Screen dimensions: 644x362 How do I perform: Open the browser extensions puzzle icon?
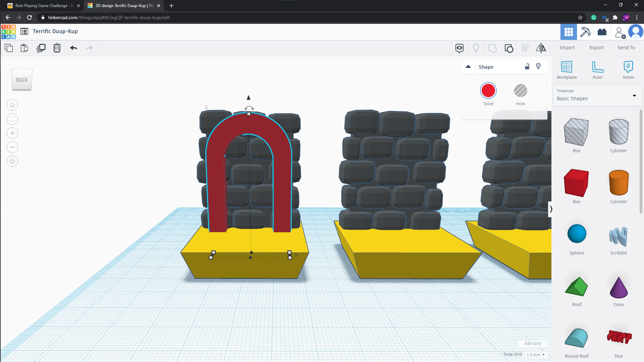pyautogui.click(x=615, y=17)
